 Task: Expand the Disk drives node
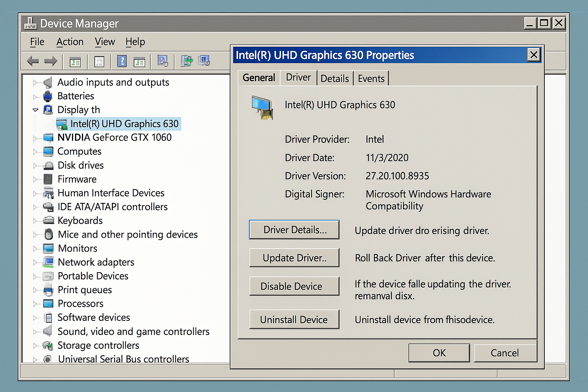coord(35,166)
